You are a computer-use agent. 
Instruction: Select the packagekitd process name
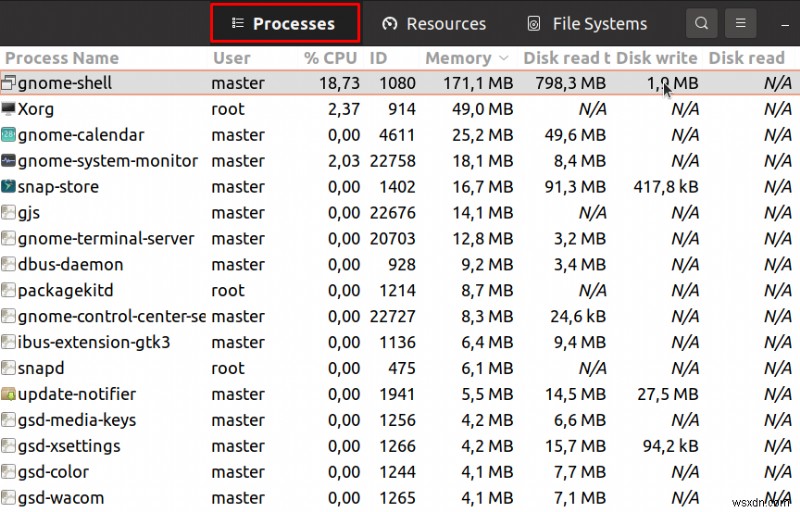click(x=65, y=290)
